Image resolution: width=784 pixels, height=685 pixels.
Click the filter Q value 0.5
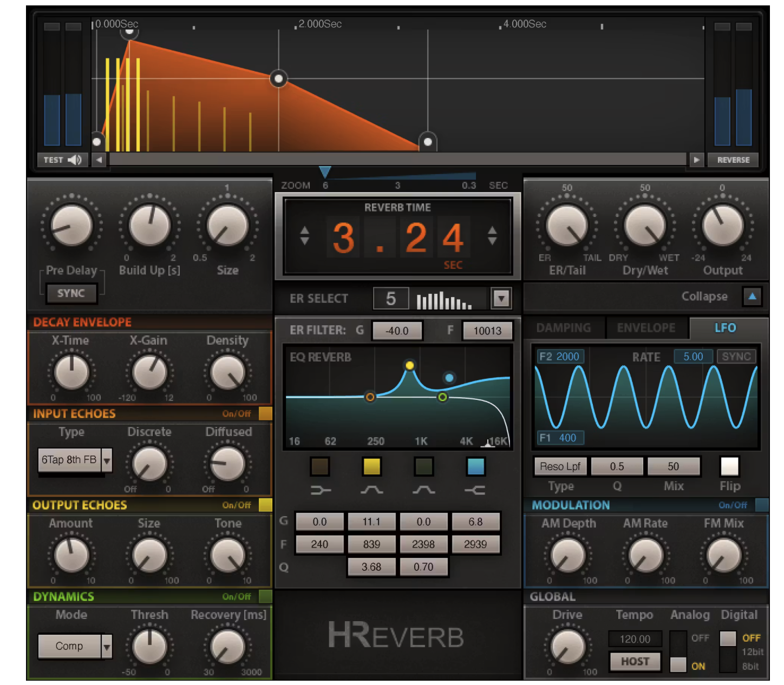[x=617, y=466]
